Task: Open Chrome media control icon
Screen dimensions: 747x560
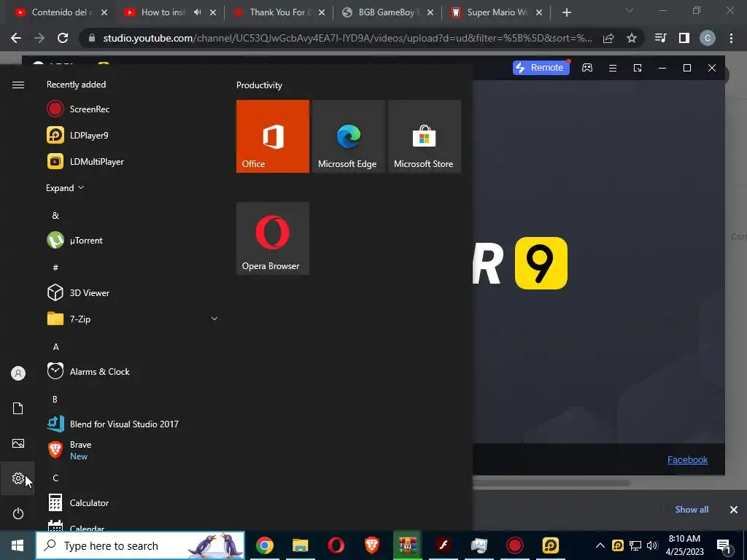Action: click(660, 38)
